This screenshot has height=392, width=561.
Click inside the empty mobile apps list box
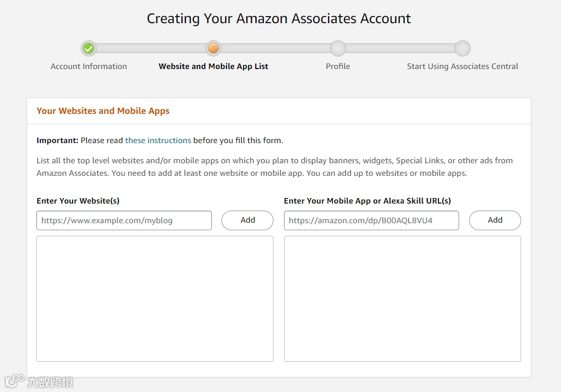tap(402, 298)
